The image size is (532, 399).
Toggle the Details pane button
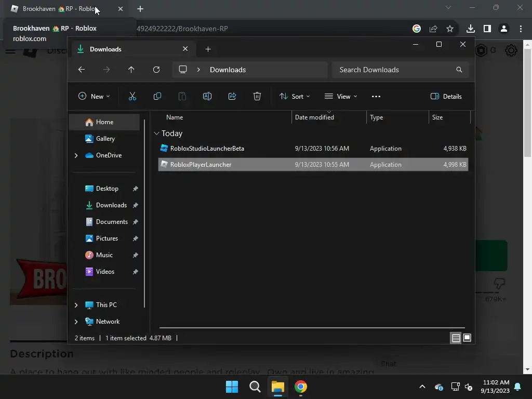tap(446, 96)
